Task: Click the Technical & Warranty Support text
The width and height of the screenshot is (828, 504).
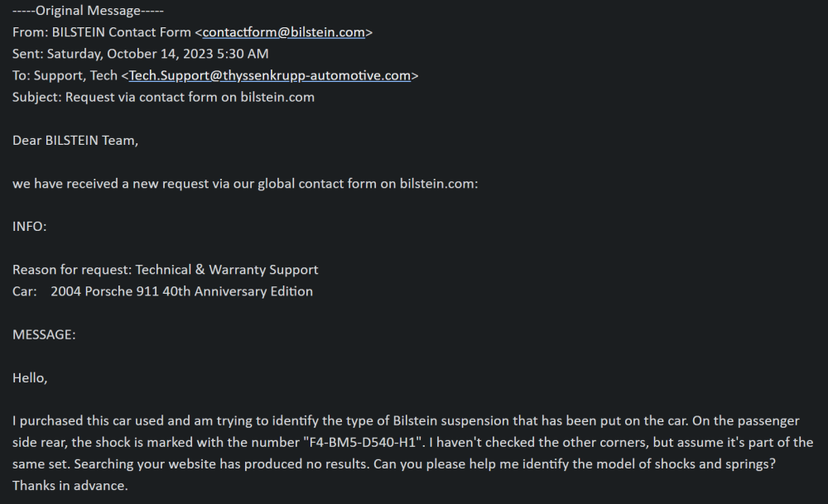Action: point(227,269)
